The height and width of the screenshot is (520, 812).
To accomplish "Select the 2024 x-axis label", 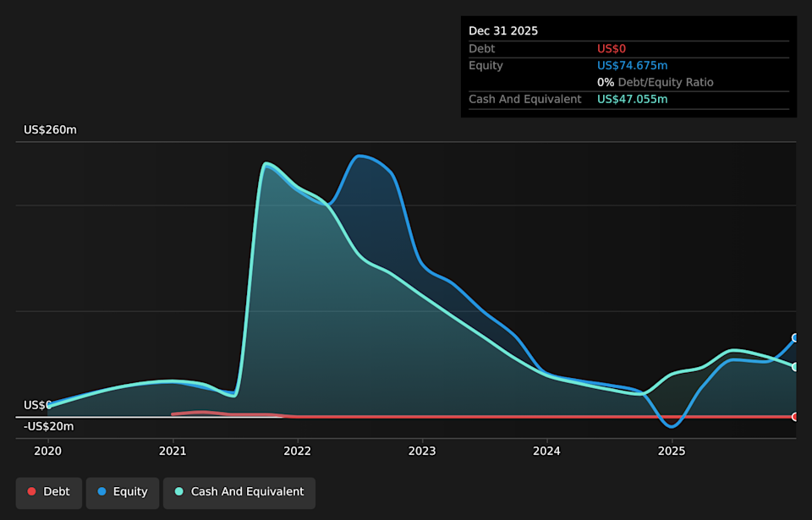I will pyautogui.click(x=547, y=452).
